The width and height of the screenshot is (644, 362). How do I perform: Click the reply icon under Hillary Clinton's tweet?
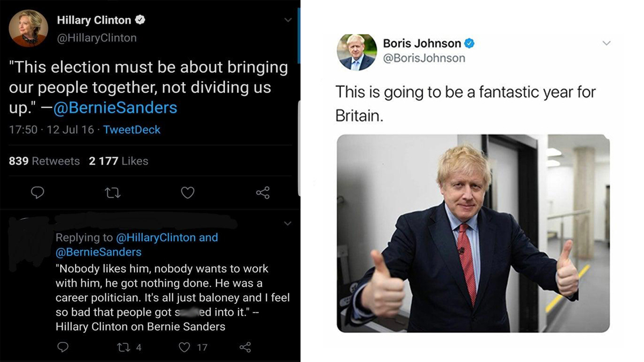tap(37, 193)
